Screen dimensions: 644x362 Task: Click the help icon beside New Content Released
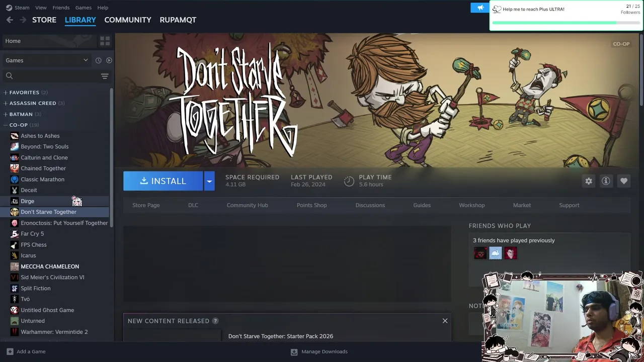pyautogui.click(x=215, y=321)
